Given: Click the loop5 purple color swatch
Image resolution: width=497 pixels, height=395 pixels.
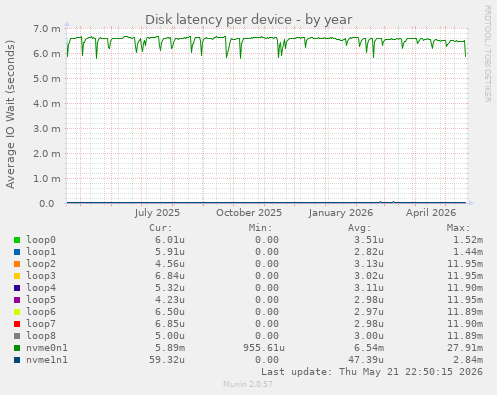Looking at the screenshot, I should click(17, 300).
